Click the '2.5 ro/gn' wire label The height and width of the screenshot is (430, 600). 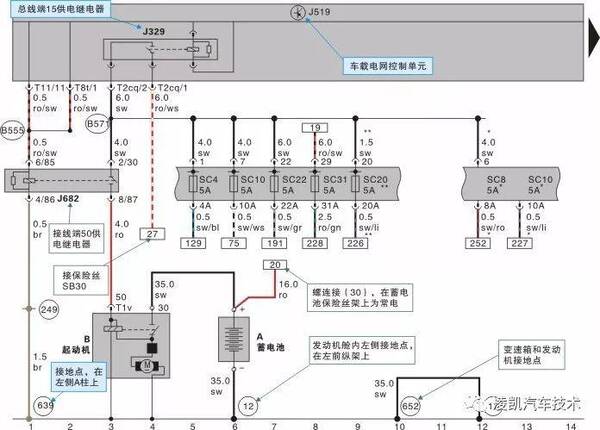click(x=329, y=222)
